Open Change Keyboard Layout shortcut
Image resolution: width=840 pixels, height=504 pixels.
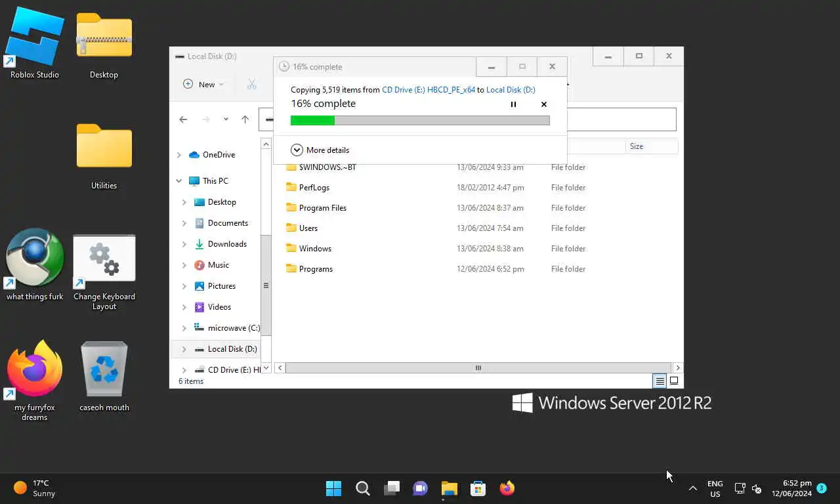(104, 272)
